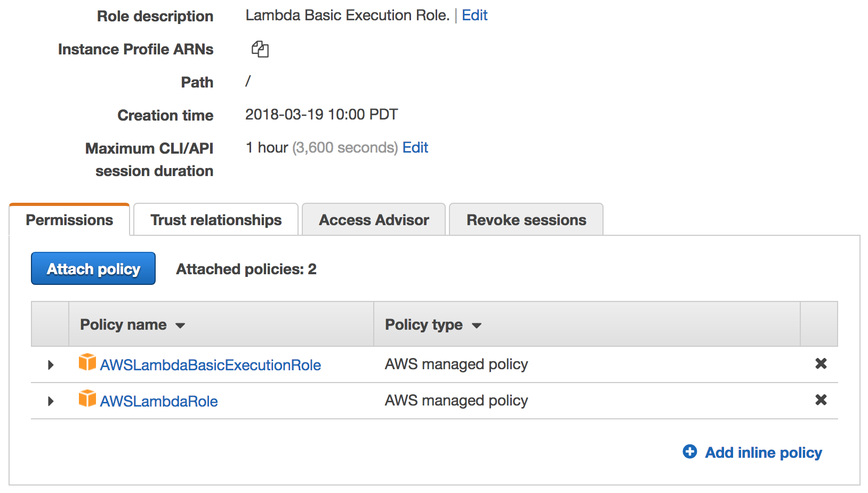Switch to the Permissions tab

coord(69,219)
